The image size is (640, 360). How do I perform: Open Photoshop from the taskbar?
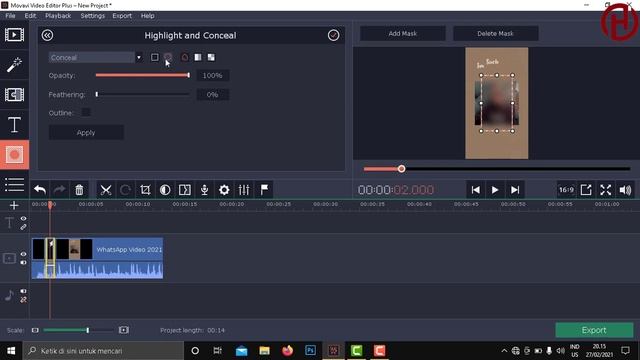[x=310, y=351]
